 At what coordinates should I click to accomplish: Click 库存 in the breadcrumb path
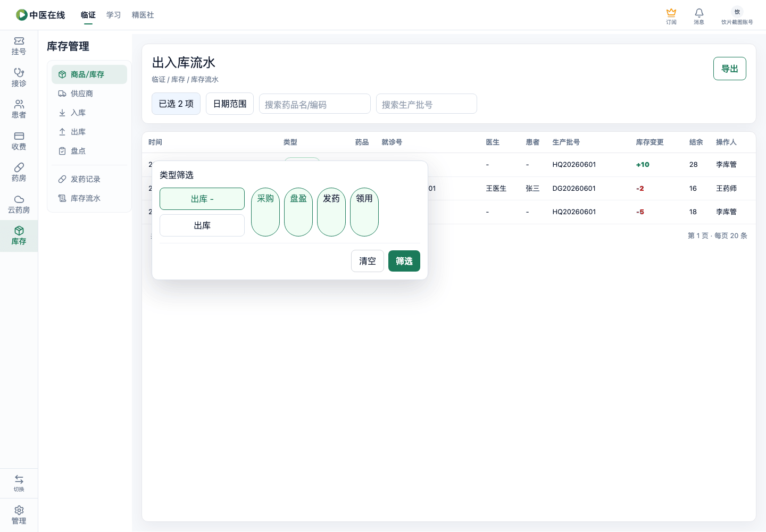(x=178, y=79)
